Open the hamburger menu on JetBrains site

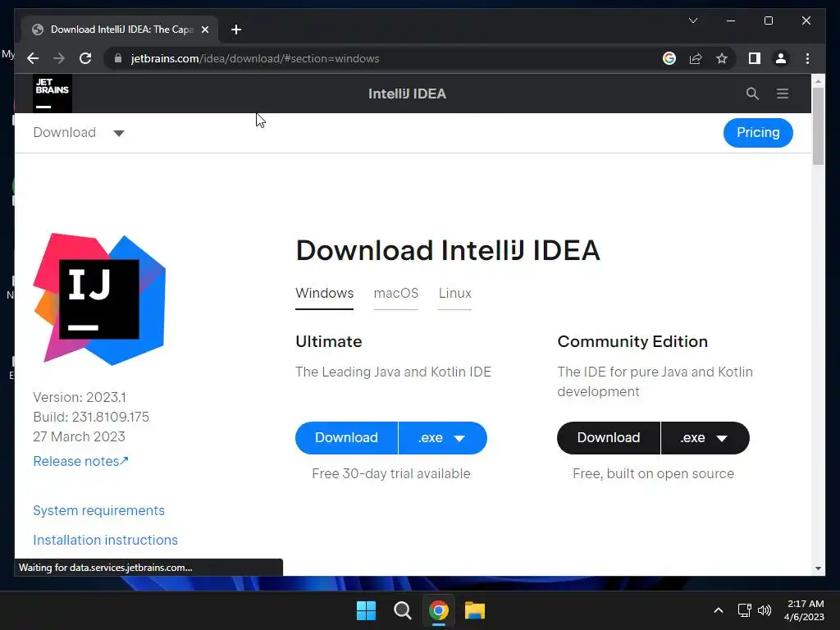783,94
